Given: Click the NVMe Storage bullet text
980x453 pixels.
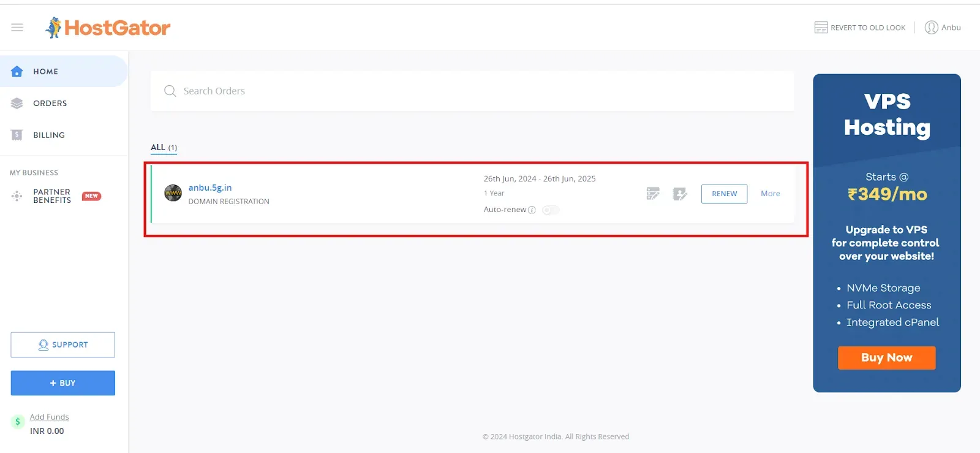Looking at the screenshot, I should click(x=883, y=288).
